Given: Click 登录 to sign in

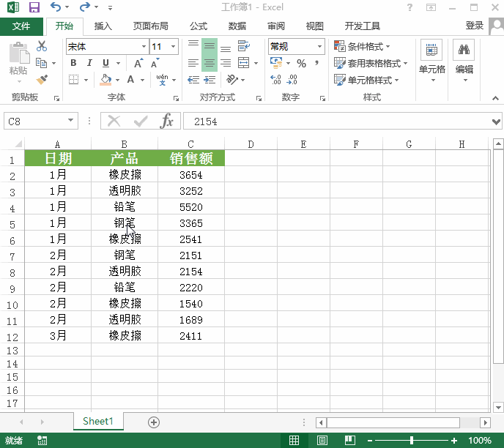Looking at the screenshot, I should pyautogui.click(x=475, y=26).
